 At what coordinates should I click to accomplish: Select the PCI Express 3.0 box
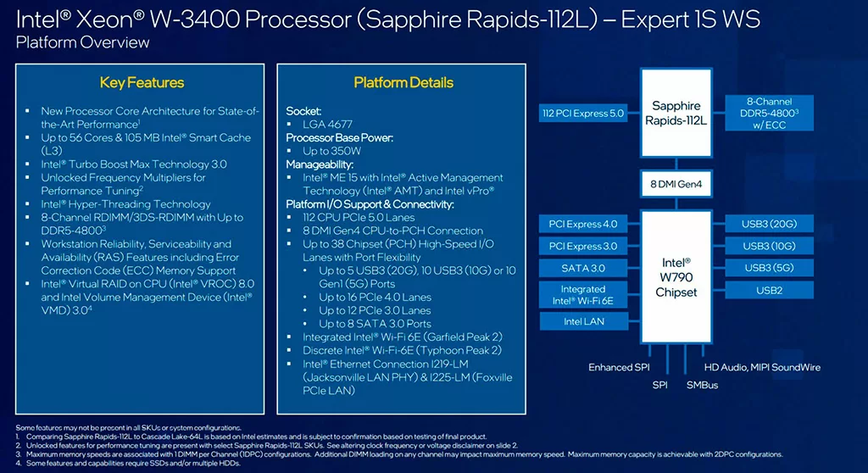coord(583,246)
